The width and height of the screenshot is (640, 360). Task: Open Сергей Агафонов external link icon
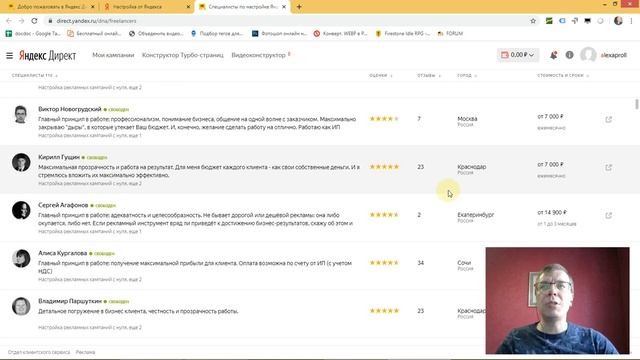pyautogui.click(x=608, y=216)
